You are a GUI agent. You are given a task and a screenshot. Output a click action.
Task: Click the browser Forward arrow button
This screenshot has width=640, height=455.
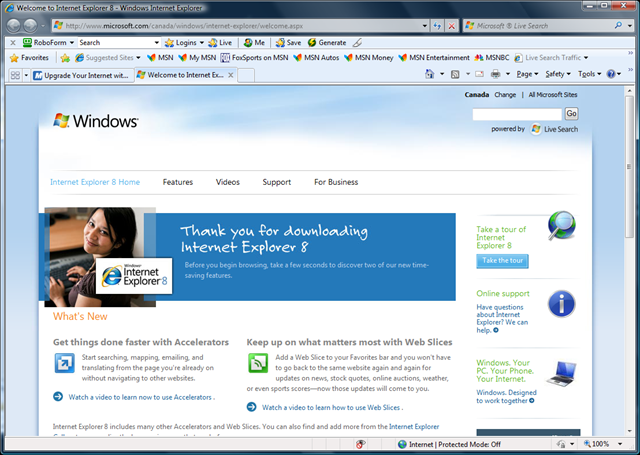(x=31, y=26)
